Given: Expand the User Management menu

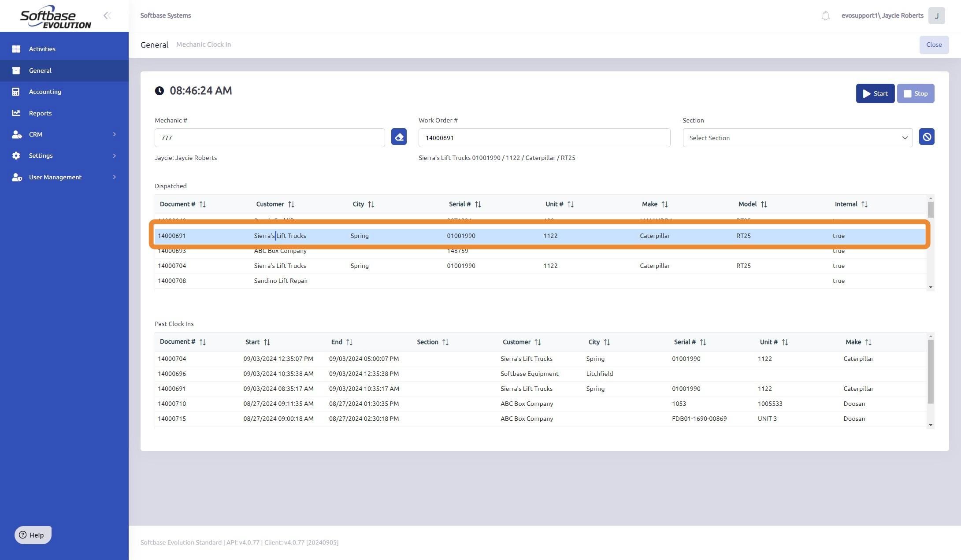Looking at the screenshot, I should click(64, 177).
